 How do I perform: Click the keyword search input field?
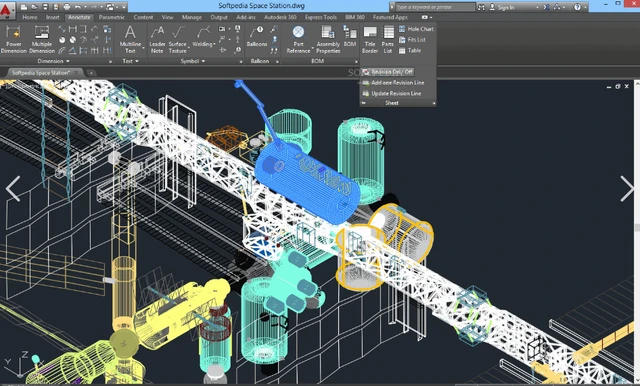click(435, 7)
